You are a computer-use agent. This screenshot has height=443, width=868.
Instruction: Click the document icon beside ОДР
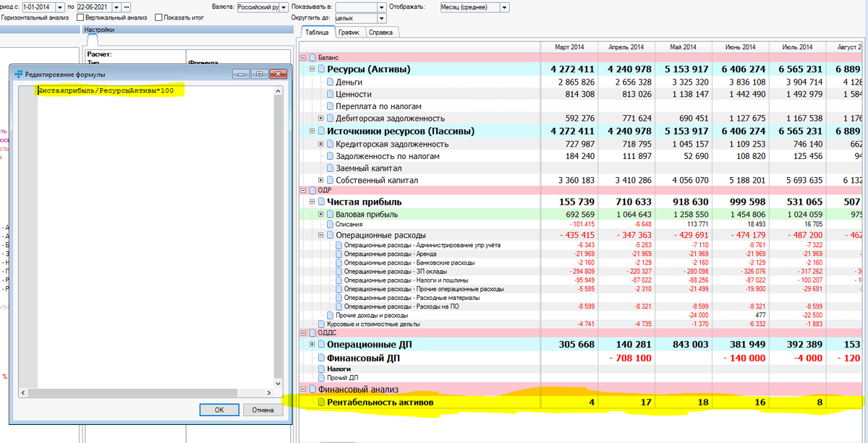point(313,190)
